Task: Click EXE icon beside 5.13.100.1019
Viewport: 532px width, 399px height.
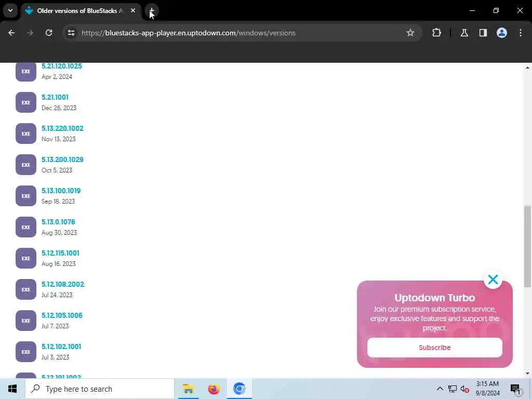Action: [x=26, y=196]
